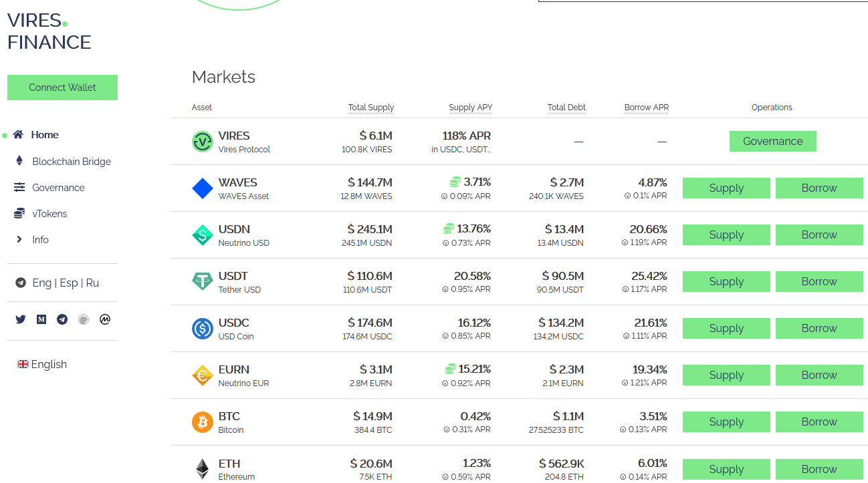This screenshot has width=868, height=483.
Task: Click the Governance button in the VIRES row
Action: [x=772, y=141]
